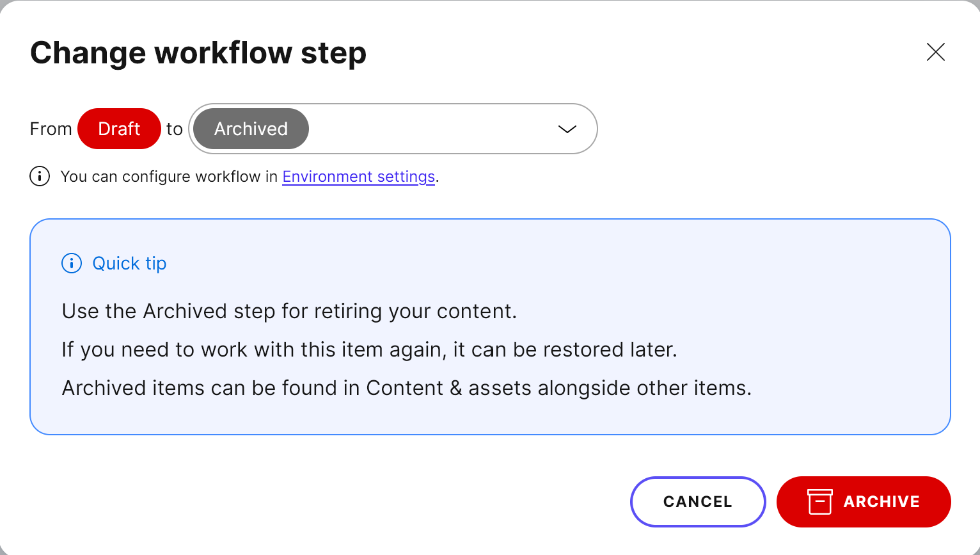The width and height of the screenshot is (980, 555).
Task: Click the X icon to dismiss the dialog
Action: 936,52
